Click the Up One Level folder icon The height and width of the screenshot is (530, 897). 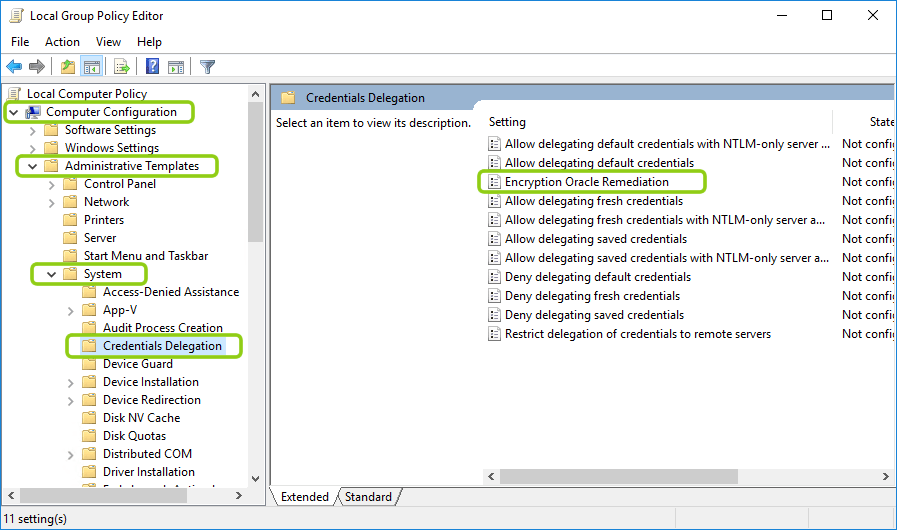coord(67,67)
